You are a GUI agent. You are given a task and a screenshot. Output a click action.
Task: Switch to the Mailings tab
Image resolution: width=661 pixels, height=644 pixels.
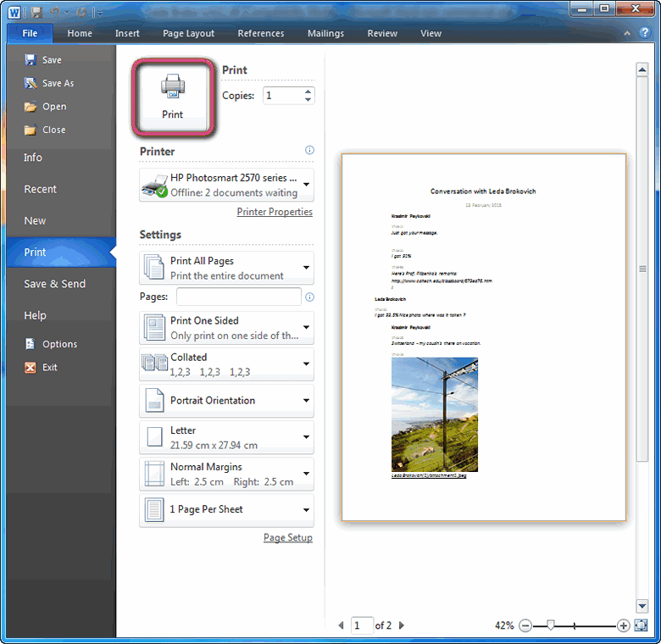(325, 33)
